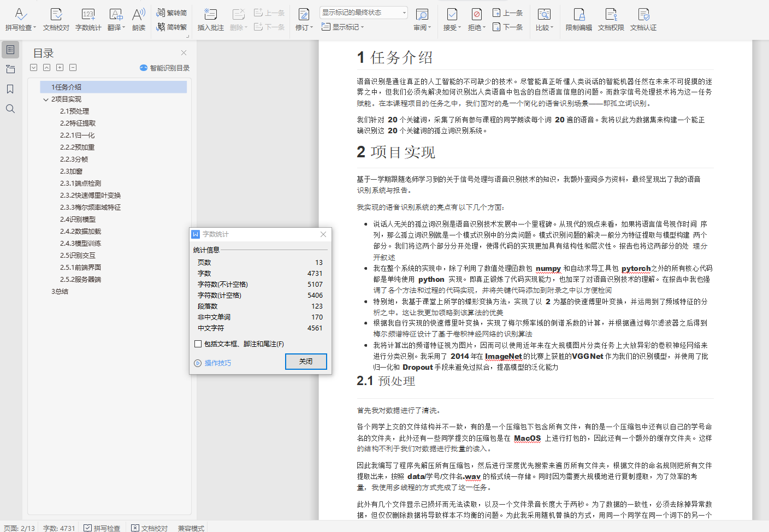Click the document heading 1 任务介绍

[x=395, y=57]
